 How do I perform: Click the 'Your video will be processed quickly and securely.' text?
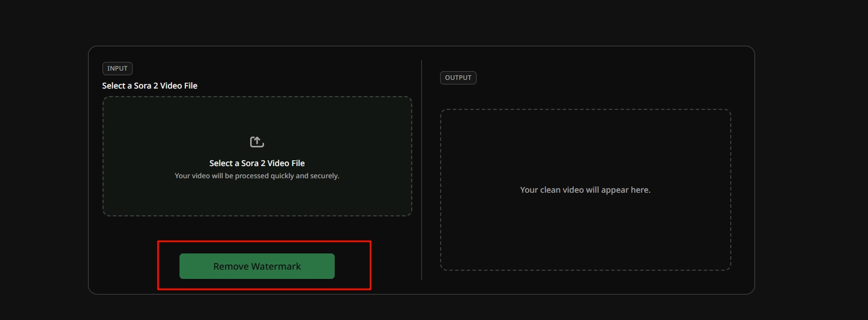click(x=257, y=175)
